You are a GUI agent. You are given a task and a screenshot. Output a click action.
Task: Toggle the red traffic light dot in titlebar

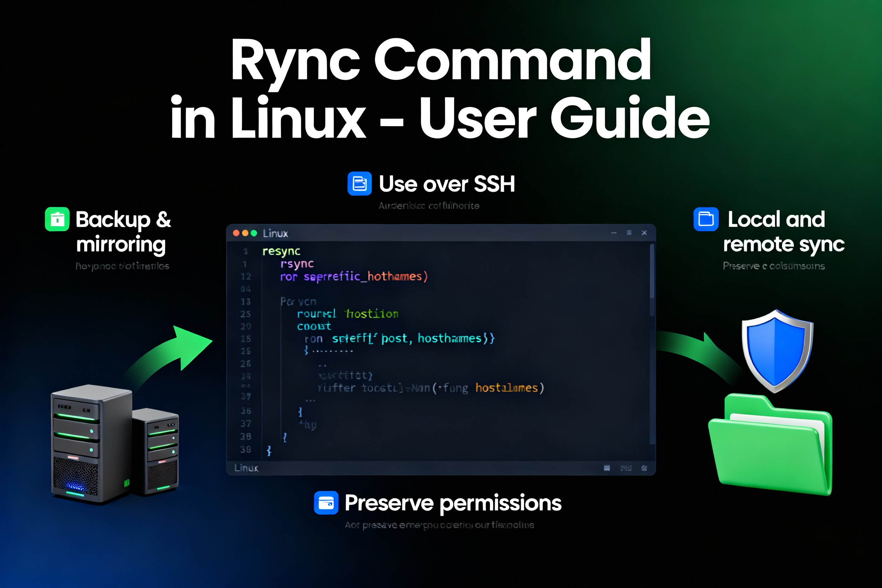click(x=237, y=233)
